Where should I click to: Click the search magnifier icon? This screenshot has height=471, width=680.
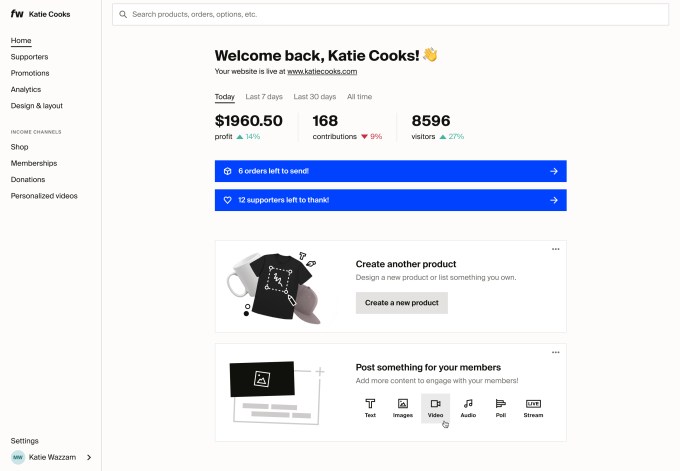123,15
